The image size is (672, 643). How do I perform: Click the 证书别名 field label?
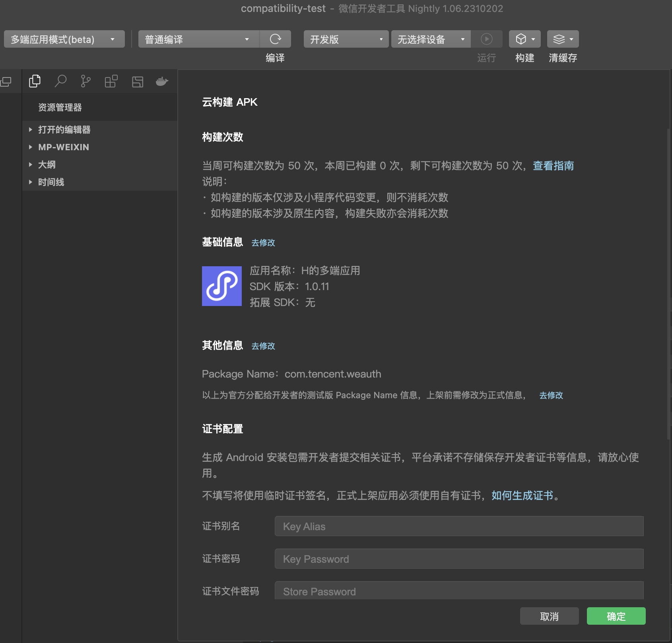coord(221,526)
